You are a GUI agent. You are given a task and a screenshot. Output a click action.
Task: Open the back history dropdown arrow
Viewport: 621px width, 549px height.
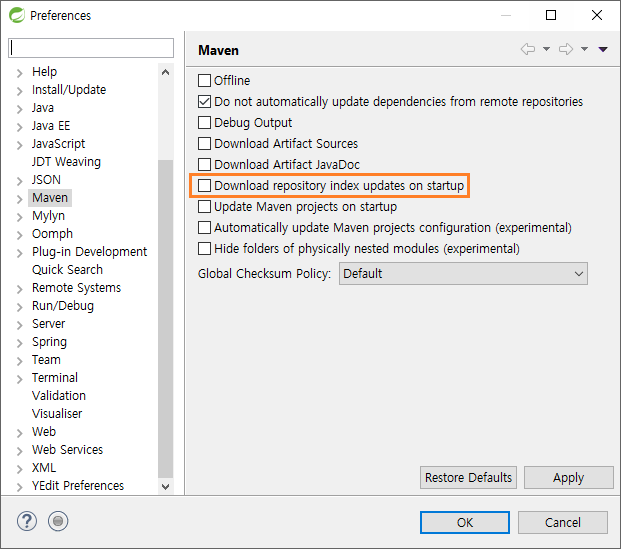tap(546, 49)
